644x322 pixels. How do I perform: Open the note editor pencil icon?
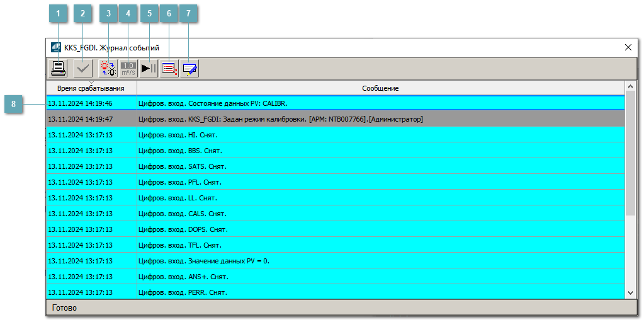[x=169, y=68]
